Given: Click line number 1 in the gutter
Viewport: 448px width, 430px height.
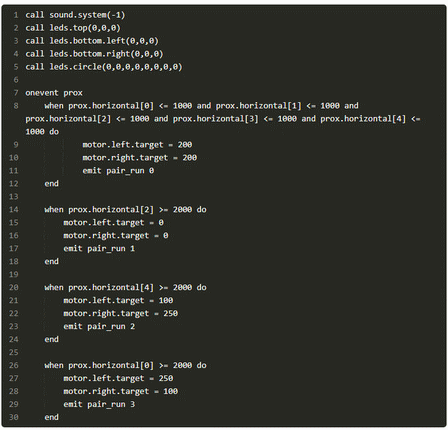Looking at the screenshot, I should 16,15.
